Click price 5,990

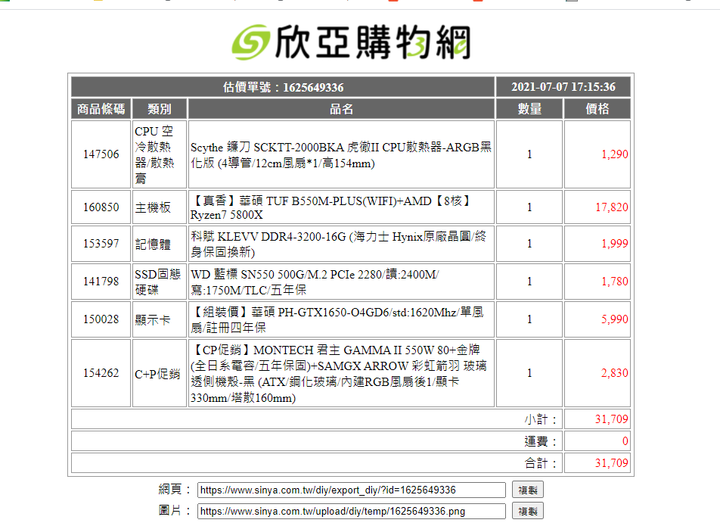click(x=614, y=319)
